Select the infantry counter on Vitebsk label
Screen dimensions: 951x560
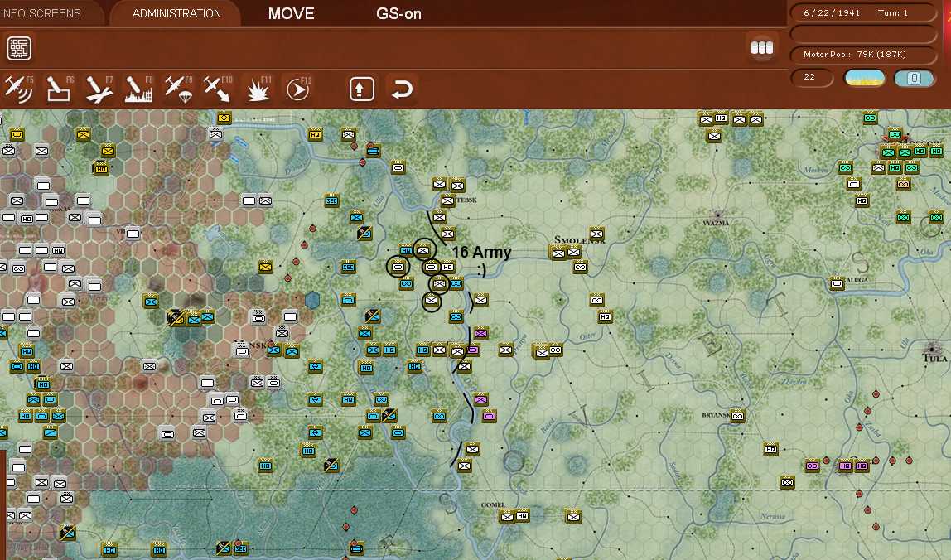pos(447,200)
